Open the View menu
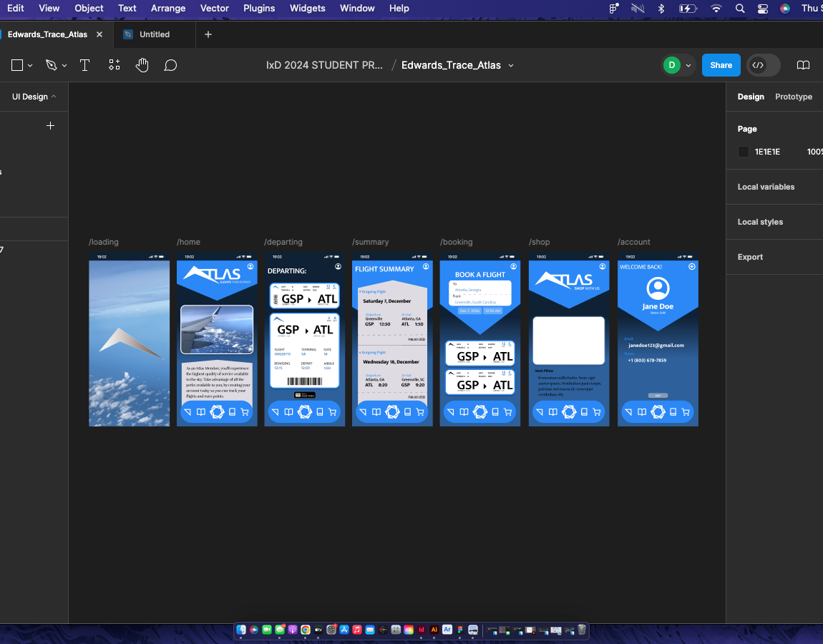 click(x=49, y=9)
